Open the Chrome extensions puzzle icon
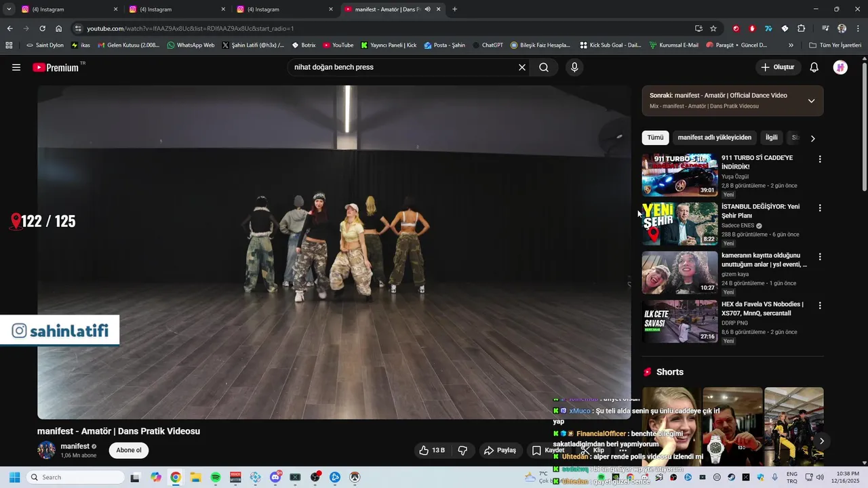The width and height of the screenshot is (868, 488). pos(801,28)
